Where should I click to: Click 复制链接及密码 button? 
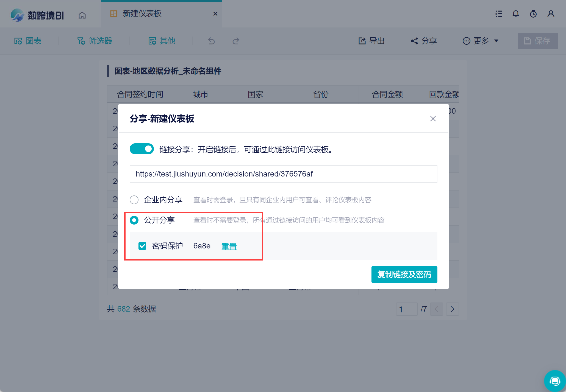point(404,275)
